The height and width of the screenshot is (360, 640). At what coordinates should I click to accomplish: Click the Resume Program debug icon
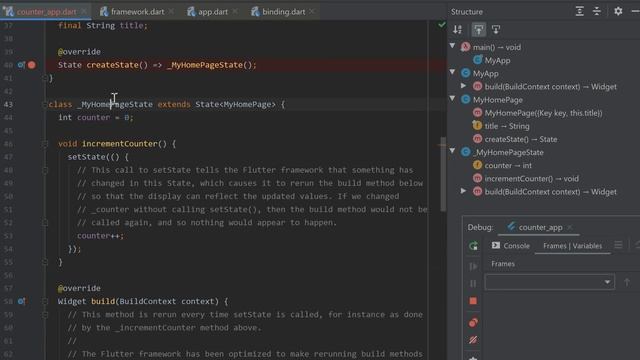pos(473,266)
